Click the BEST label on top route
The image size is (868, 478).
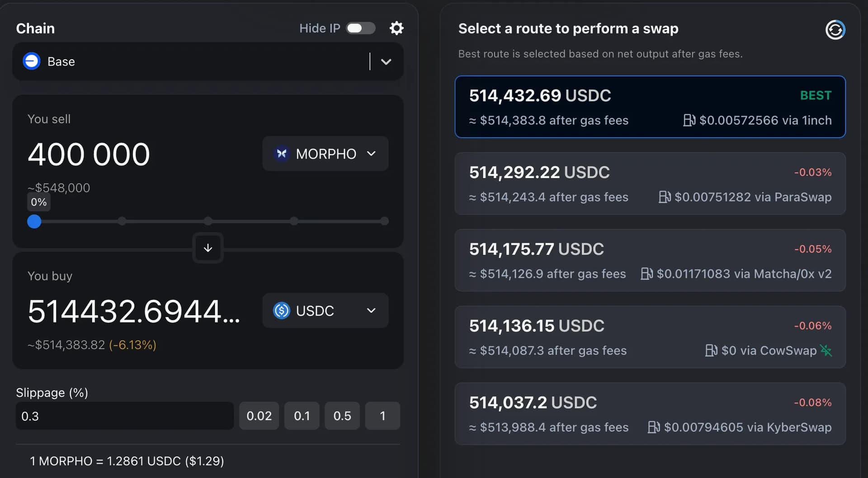coord(816,95)
